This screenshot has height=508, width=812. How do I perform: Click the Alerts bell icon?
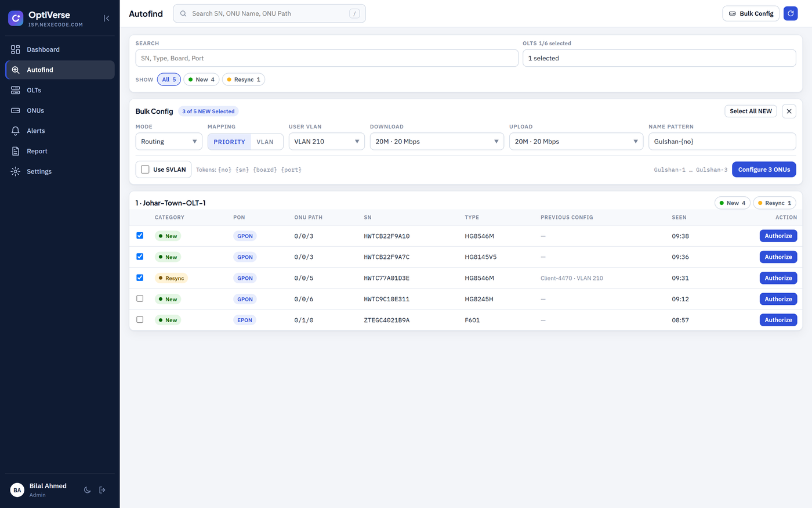(16, 131)
